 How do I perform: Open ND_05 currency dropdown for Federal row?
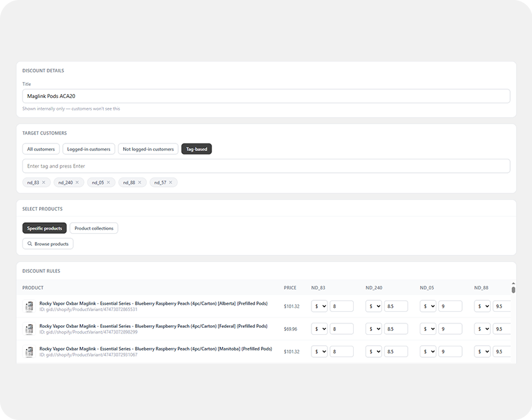click(428, 329)
